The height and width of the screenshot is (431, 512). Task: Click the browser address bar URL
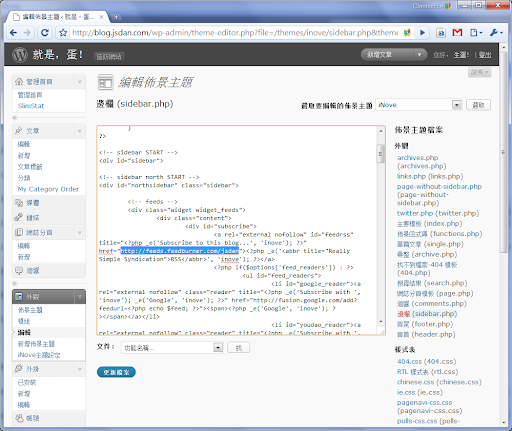click(x=235, y=33)
